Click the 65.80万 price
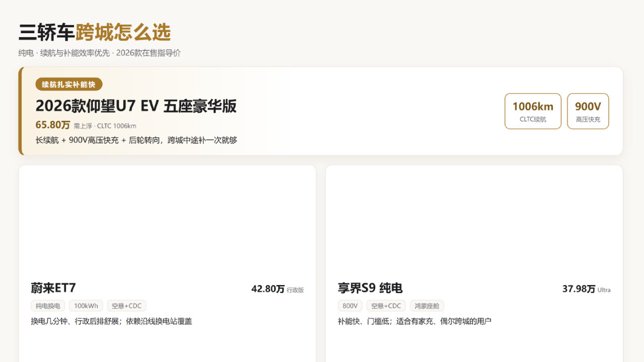 pyautogui.click(x=53, y=125)
